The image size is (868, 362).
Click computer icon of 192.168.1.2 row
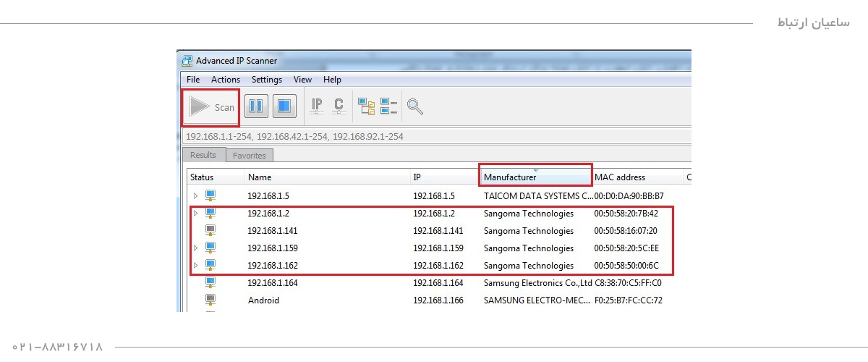click(x=210, y=213)
